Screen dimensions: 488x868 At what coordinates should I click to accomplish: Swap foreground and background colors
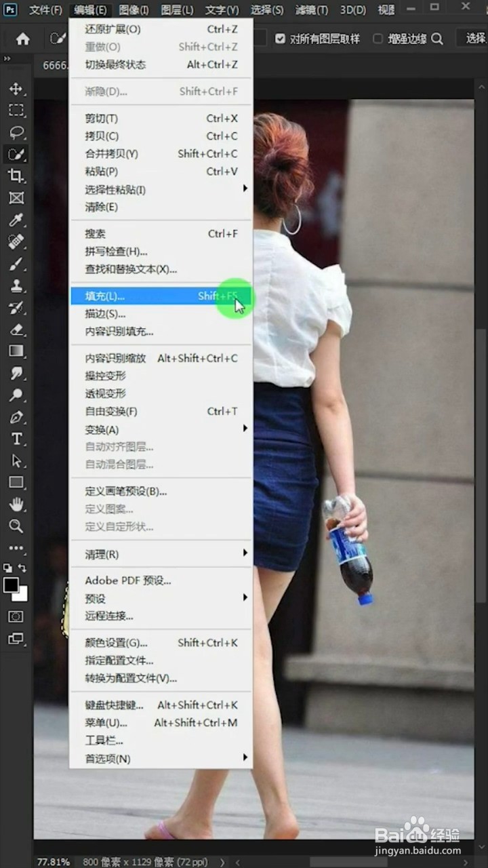point(23,568)
